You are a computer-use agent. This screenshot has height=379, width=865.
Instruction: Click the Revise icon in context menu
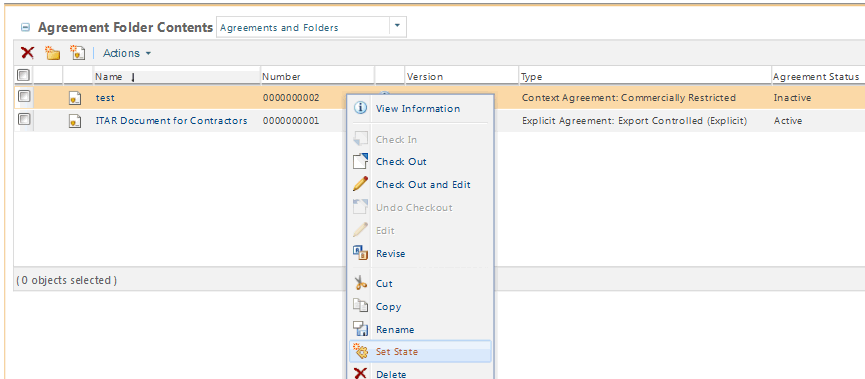click(360, 253)
